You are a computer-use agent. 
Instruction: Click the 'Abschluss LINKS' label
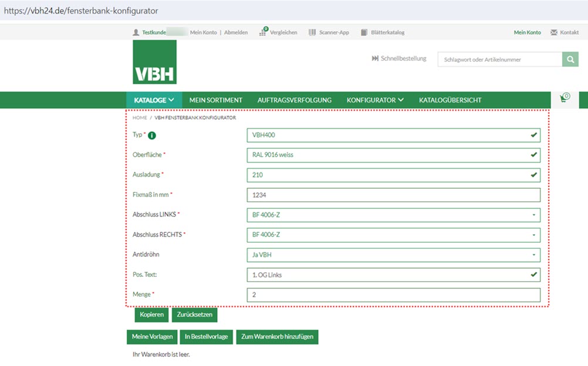pos(154,215)
